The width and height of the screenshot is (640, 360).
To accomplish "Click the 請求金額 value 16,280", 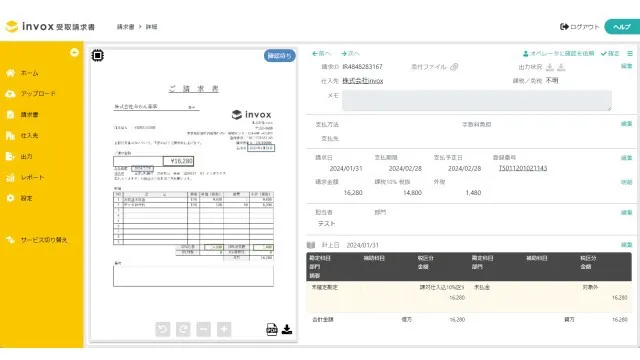I will (x=353, y=193).
